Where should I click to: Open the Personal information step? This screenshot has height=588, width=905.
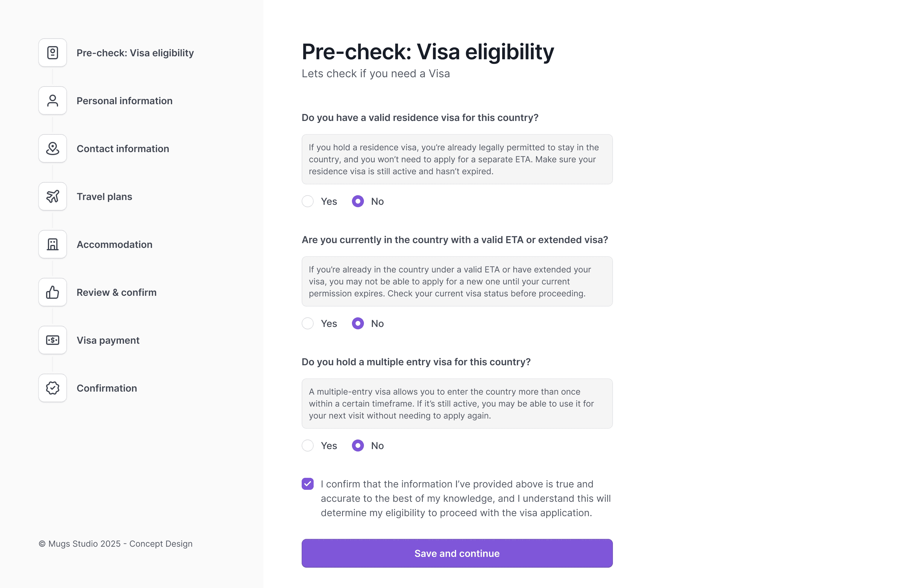click(x=125, y=100)
